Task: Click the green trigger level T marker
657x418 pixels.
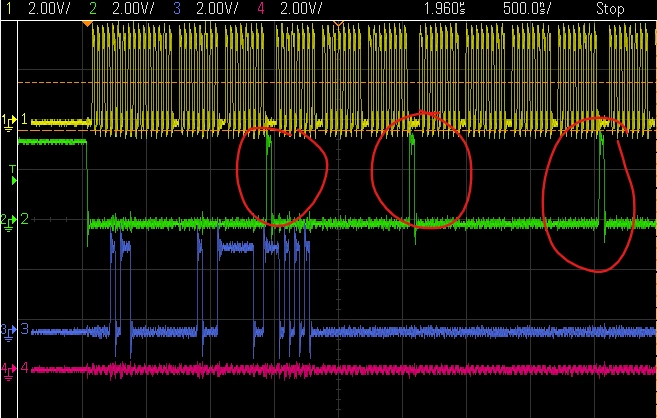Action: click(x=13, y=175)
